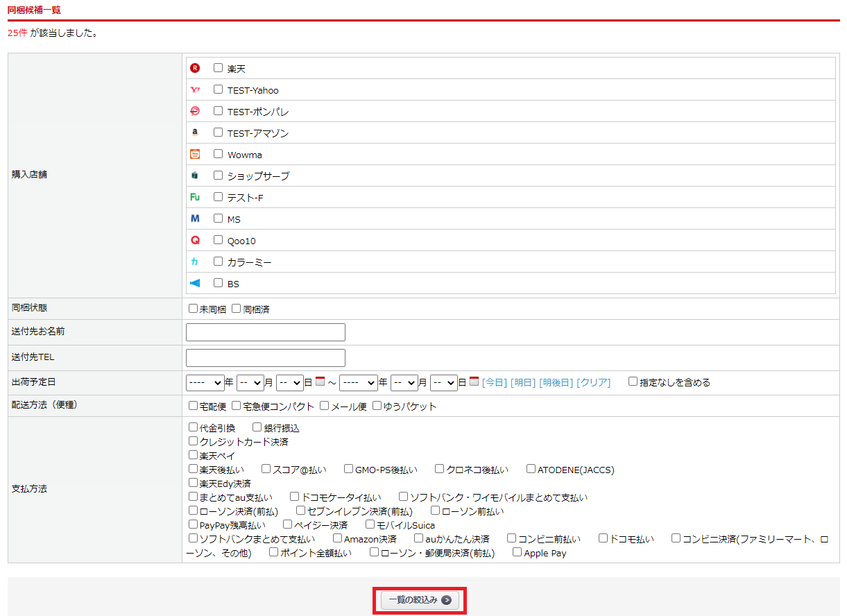847x616 pixels.
Task: Open the end date calendar icon
Action: [474, 382]
